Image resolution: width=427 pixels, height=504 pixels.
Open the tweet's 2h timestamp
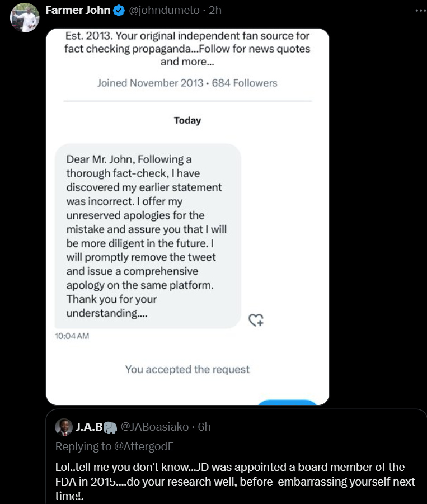pyautogui.click(x=215, y=10)
